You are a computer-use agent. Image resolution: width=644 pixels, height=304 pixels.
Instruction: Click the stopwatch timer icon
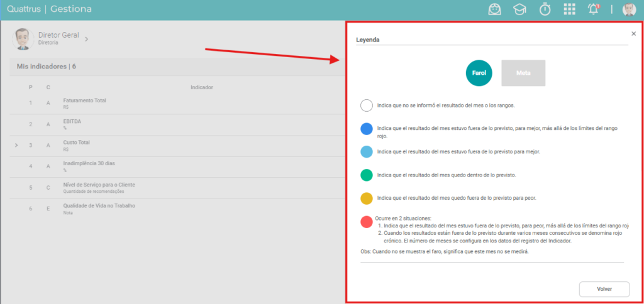pos(545,9)
